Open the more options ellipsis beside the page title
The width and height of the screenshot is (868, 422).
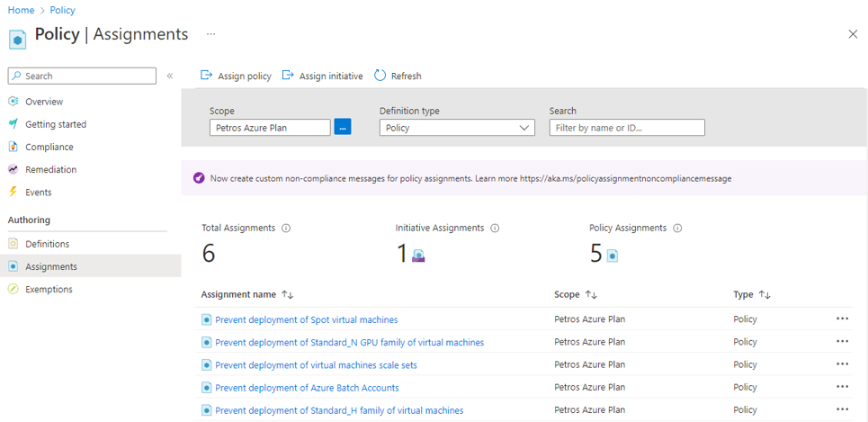[x=210, y=34]
